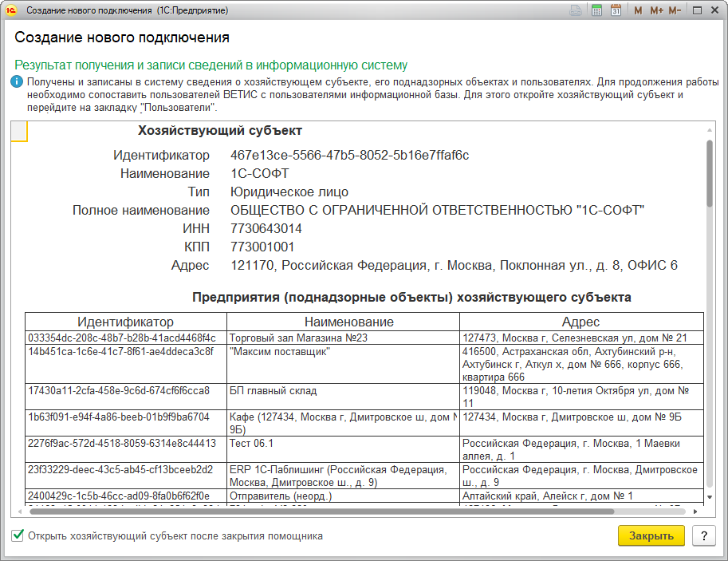The image size is (728, 561).
Task: Click the horizontal scrollbar left arrow
Action: [19, 512]
